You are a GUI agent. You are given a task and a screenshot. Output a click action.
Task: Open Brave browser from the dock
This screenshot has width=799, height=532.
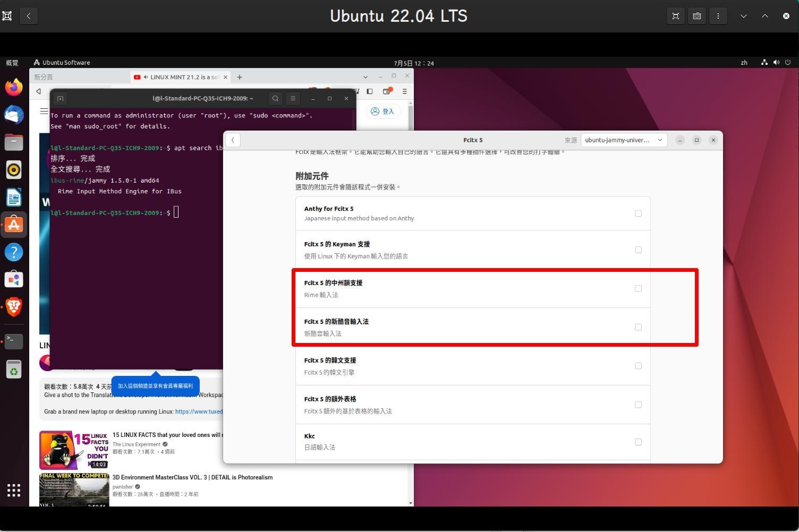click(14, 307)
